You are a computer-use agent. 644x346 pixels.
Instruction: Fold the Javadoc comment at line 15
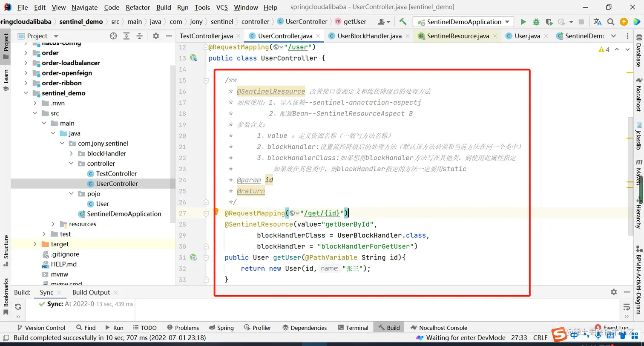coord(206,81)
